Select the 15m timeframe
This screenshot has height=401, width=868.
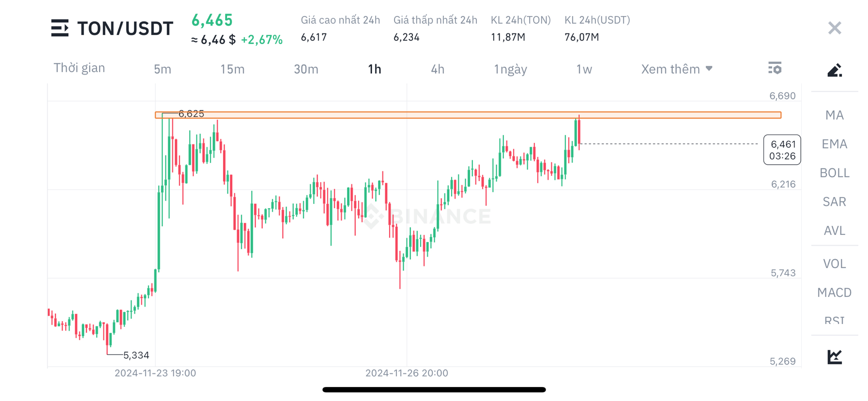click(x=232, y=69)
